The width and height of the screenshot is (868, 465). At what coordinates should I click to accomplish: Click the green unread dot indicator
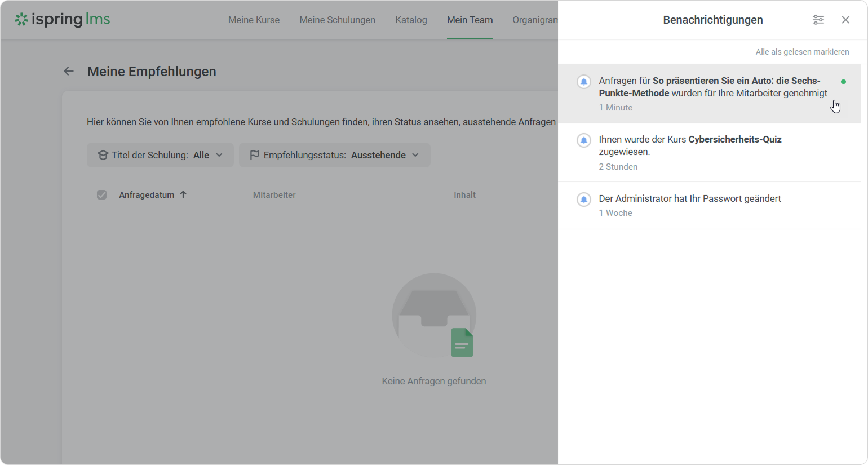(x=843, y=82)
